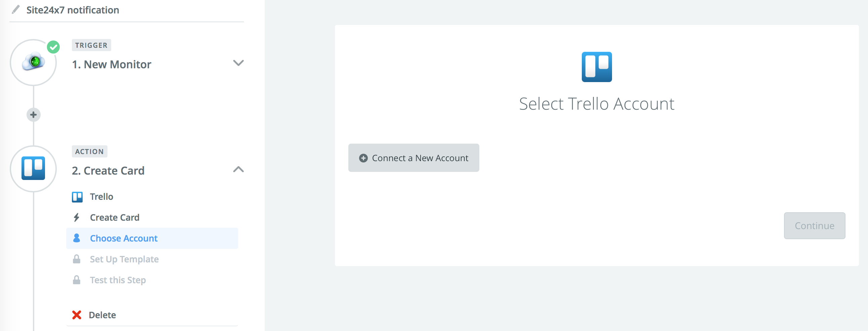Expand the New Monitor trigger chevron

click(238, 63)
